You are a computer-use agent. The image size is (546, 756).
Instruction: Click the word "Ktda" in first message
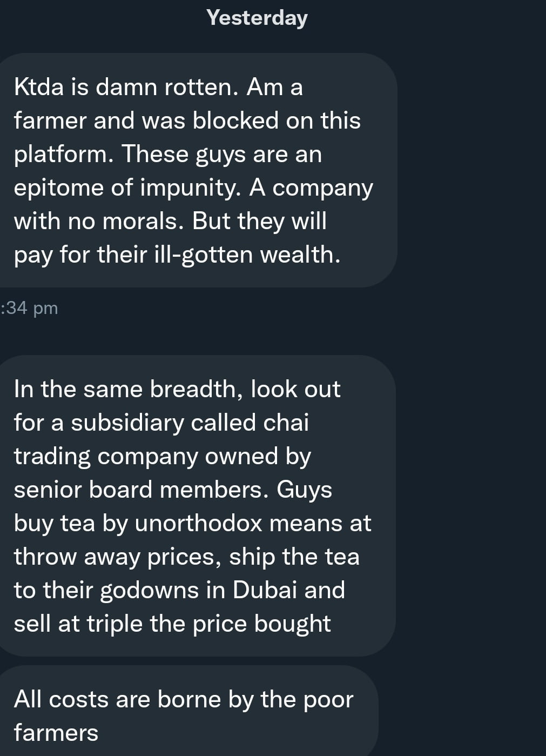39,87
